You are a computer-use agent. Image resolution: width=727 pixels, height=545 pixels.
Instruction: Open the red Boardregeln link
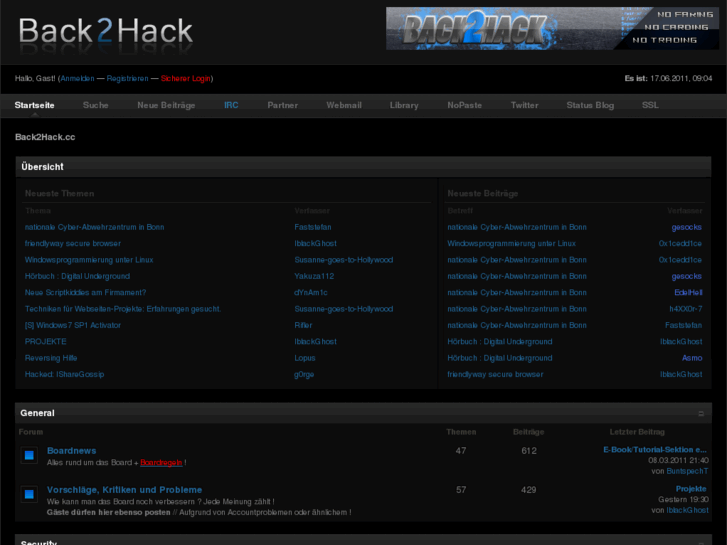click(161, 462)
